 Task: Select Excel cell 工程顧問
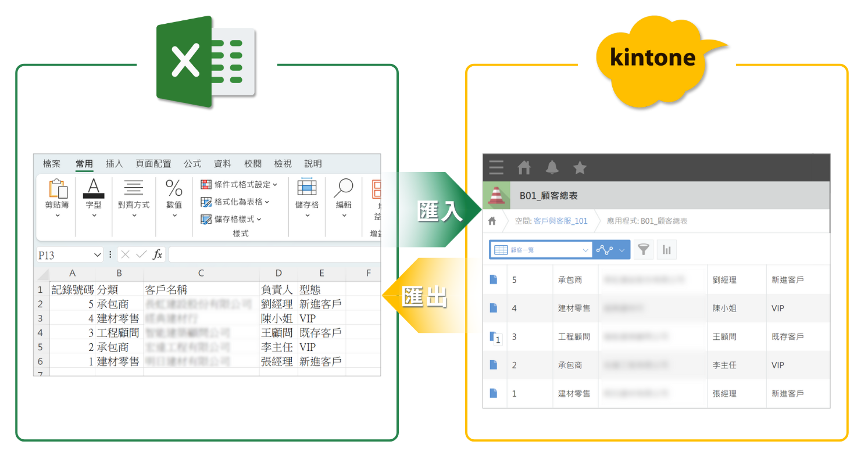click(119, 332)
